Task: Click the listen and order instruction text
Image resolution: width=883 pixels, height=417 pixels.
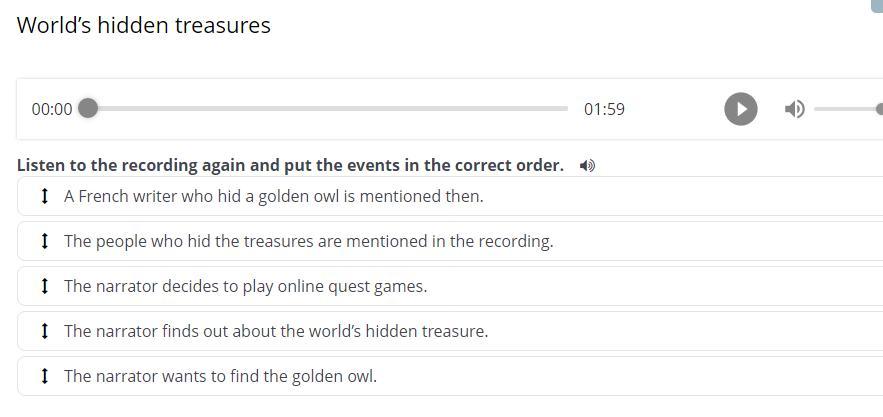Action: (x=290, y=165)
